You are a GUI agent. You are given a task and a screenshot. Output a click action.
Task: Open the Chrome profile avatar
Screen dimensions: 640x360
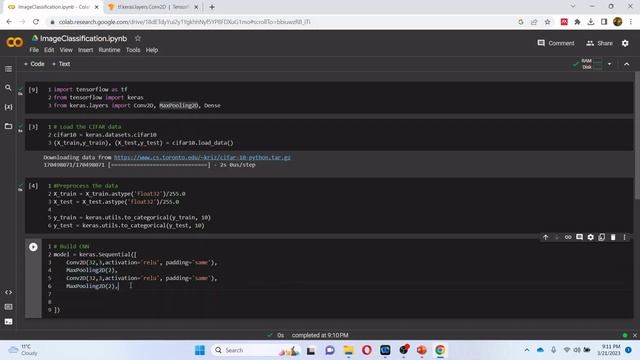(618, 22)
